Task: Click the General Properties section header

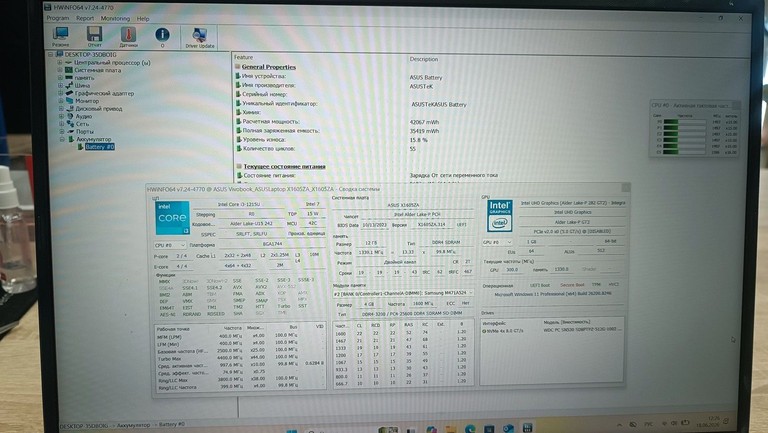Action: (x=269, y=67)
